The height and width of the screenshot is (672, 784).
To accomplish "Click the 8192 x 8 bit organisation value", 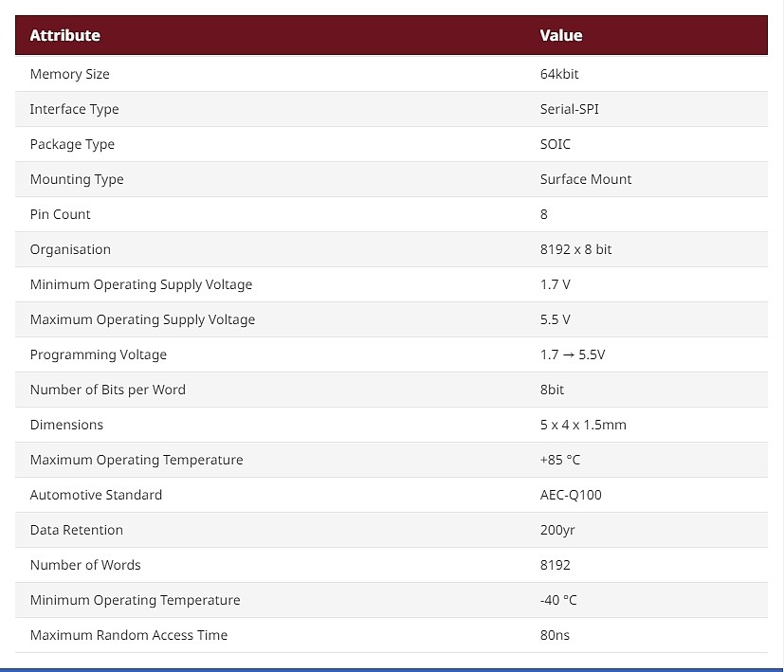I will (x=575, y=249).
